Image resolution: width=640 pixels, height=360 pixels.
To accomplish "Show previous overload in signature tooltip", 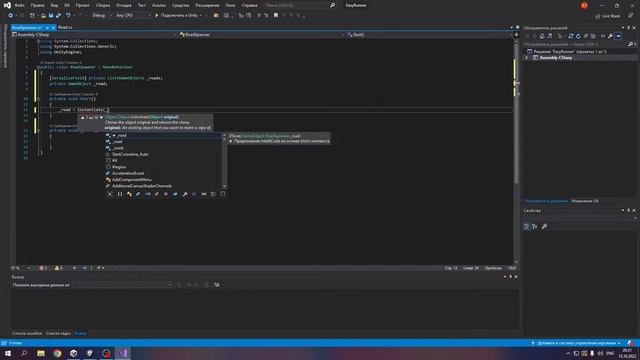I will point(83,118).
